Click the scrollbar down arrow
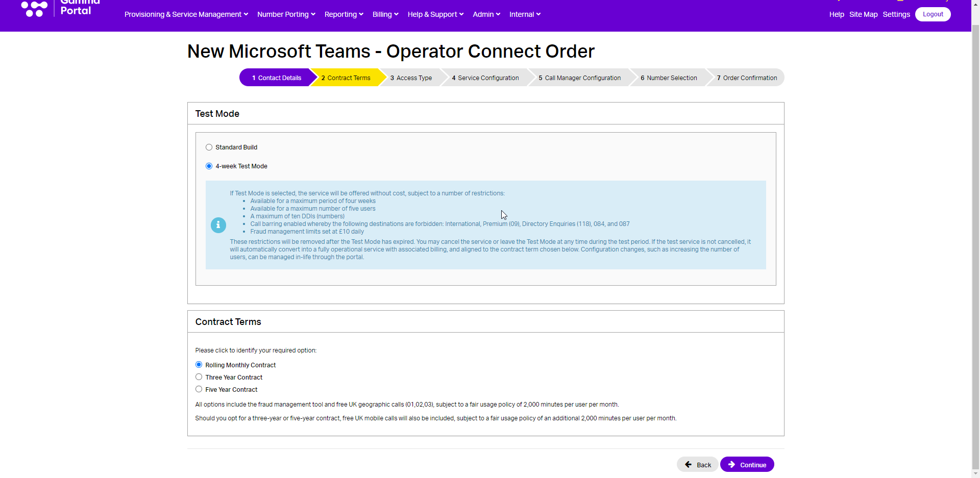Screen dimensions: 980x478 pos(975,473)
